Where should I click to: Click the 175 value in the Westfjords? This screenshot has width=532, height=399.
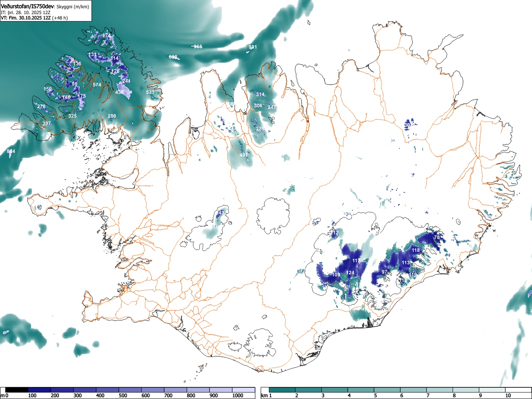click(x=81, y=96)
